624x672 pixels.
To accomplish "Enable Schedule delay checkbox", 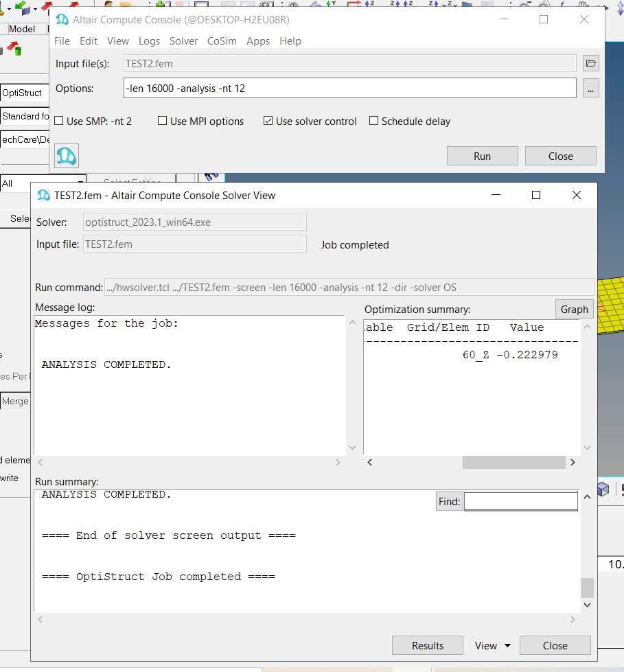I will coord(373,121).
